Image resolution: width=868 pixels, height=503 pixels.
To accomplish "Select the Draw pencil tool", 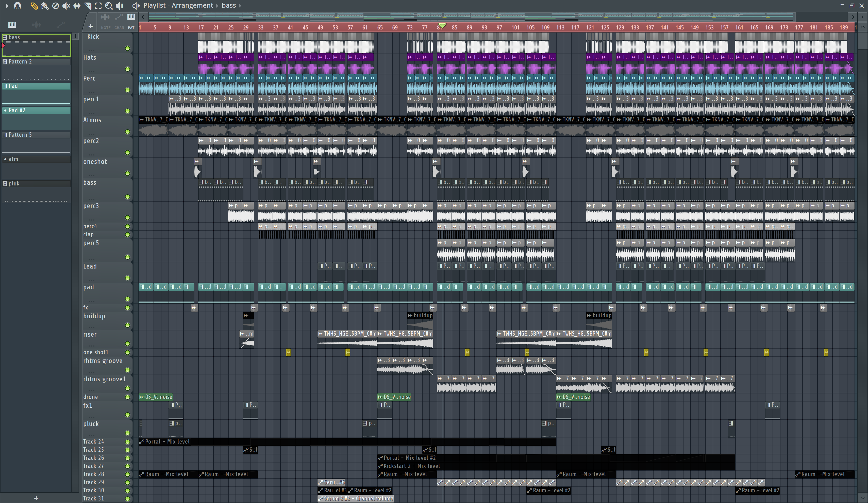I will click(34, 6).
